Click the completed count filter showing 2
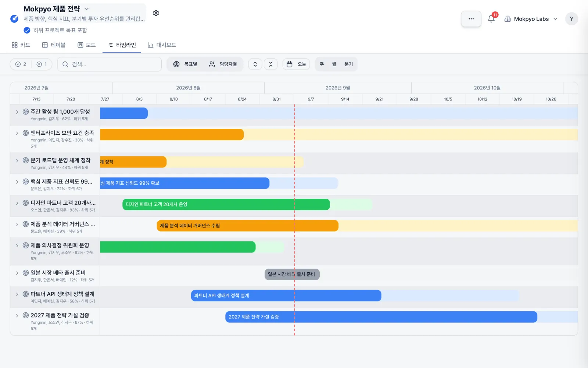The width and height of the screenshot is (588, 368). tap(21, 64)
